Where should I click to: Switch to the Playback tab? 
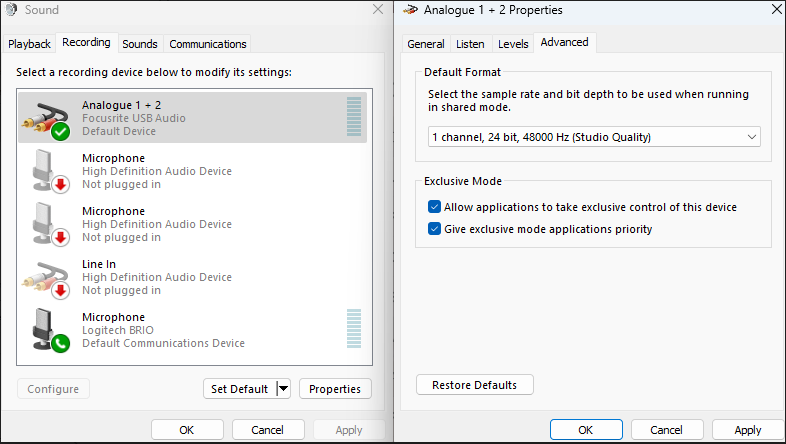[x=29, y=44]
